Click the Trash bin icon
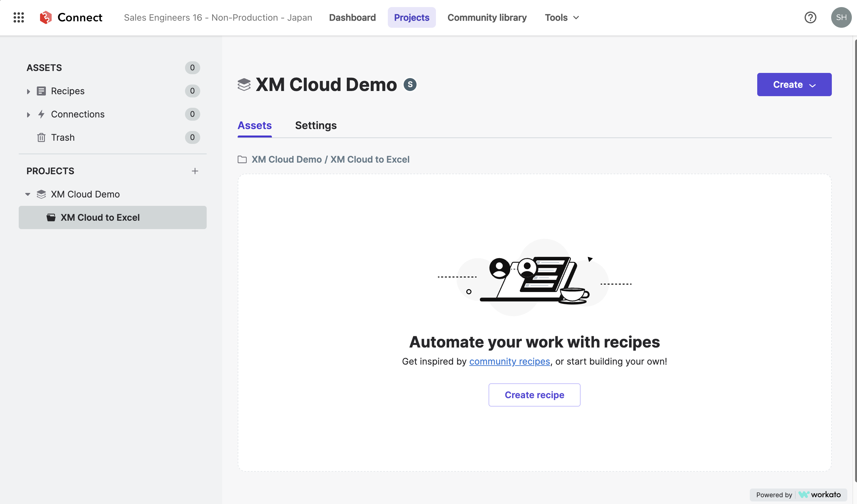 (x=41, y=137)
